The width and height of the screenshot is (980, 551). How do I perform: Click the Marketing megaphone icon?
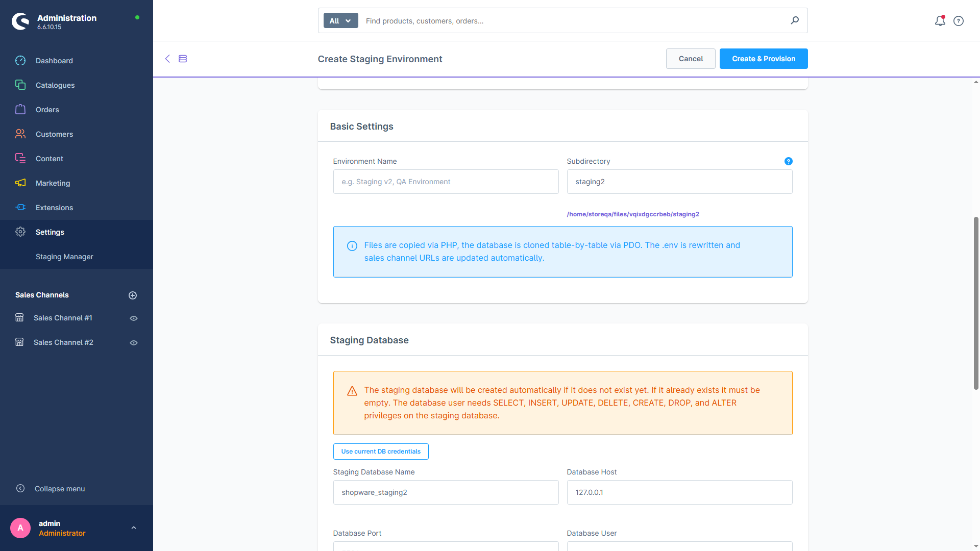click(x=20, y=183)
